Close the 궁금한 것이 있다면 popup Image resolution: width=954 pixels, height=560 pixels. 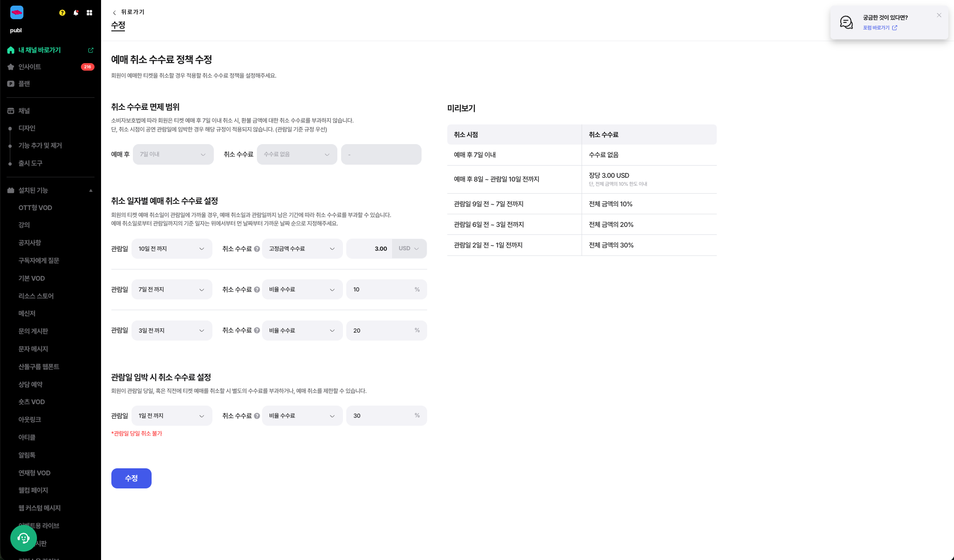tap(939, 15)
